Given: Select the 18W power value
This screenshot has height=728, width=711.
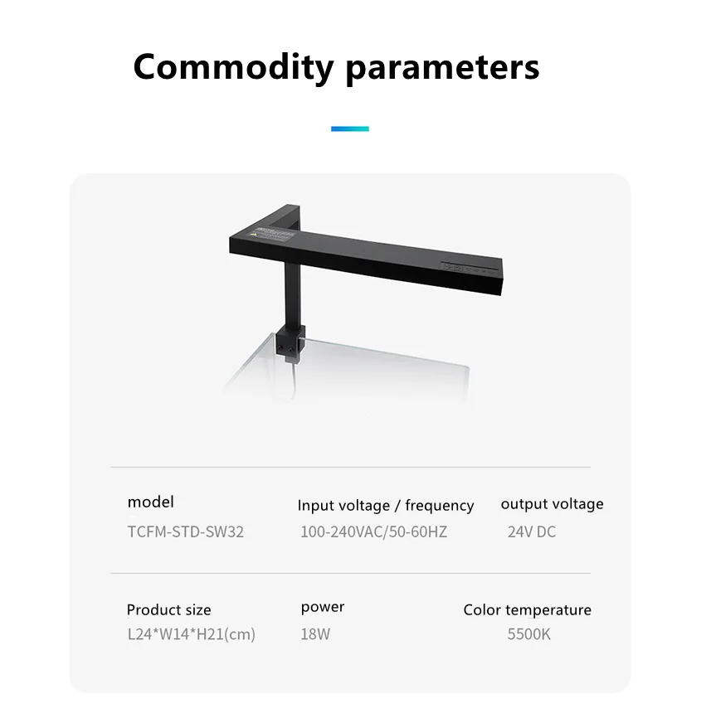Looking at the screenshot, I should coord(314,634).
